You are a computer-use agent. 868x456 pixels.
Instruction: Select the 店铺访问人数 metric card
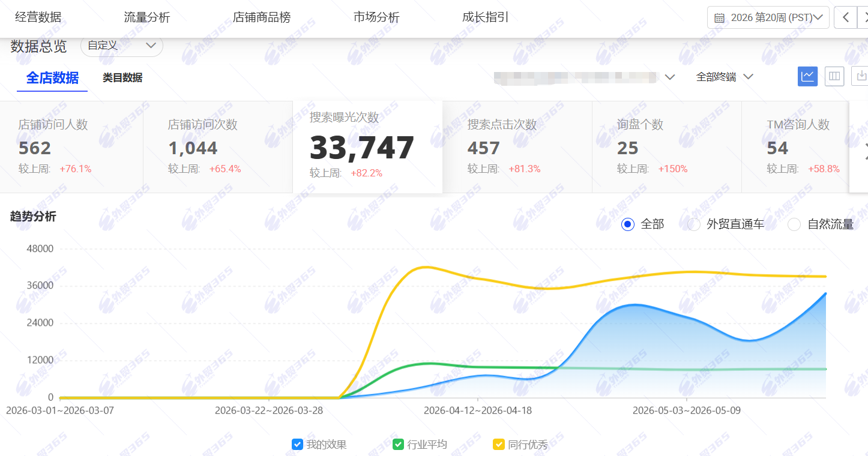point(71,147)
